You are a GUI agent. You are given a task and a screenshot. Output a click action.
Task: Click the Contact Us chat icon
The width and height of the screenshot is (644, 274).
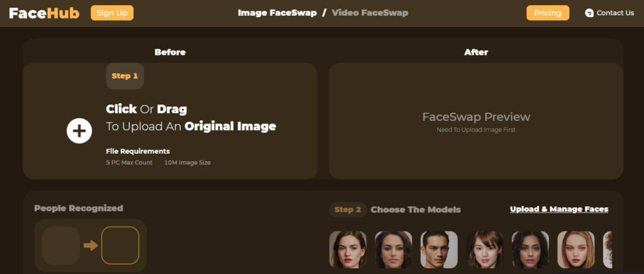[589, 13]
